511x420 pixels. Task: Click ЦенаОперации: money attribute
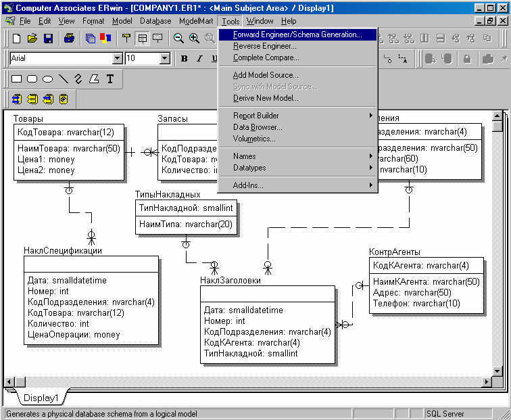[74, 335]
